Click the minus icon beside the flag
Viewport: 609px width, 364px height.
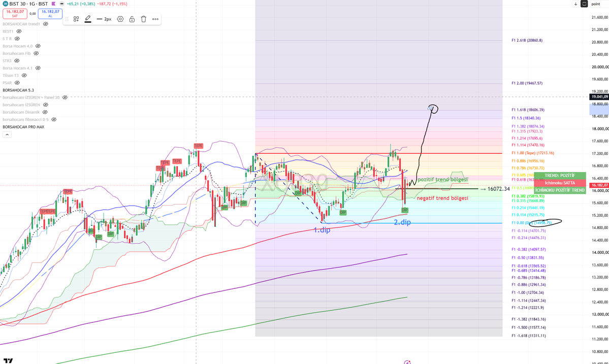click(x=62, y=4)
